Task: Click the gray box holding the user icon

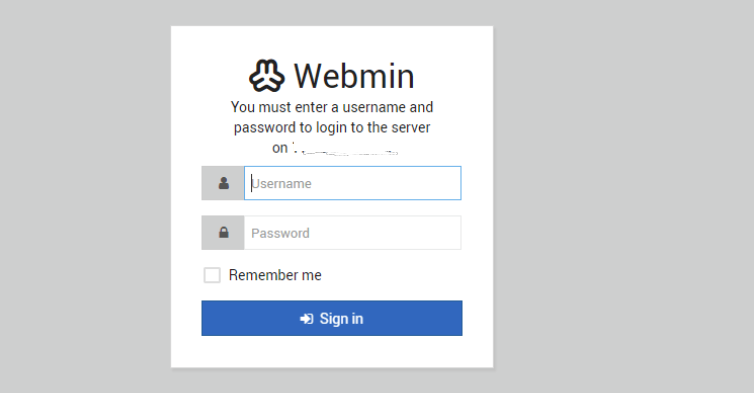Action: pyautogui.click(x=223, y=183)
